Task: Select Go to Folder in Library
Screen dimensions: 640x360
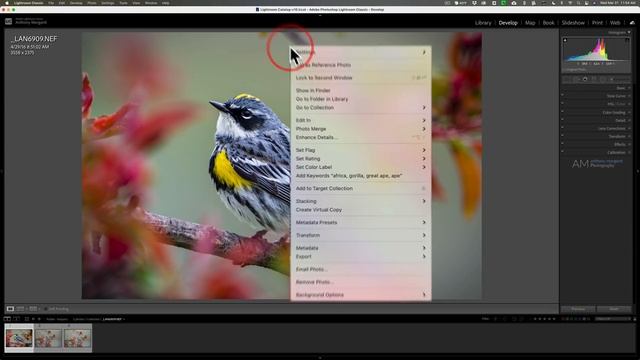Action: (361, 99)
